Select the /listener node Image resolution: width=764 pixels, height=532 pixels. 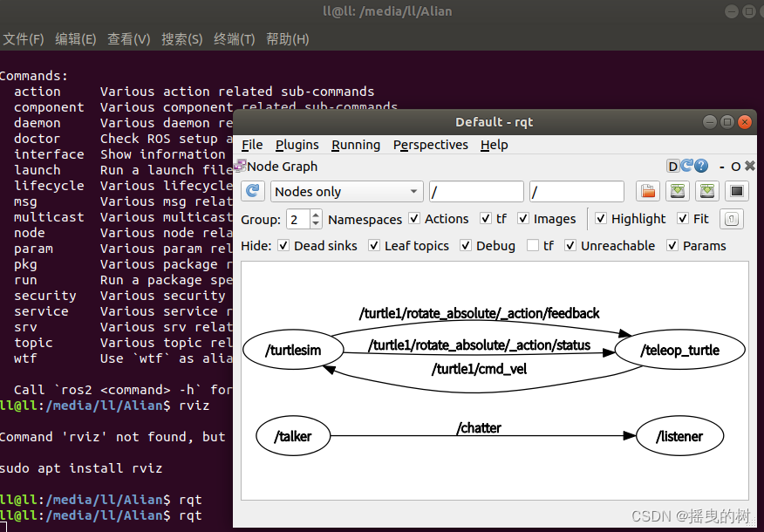click(x=679, y=436)
